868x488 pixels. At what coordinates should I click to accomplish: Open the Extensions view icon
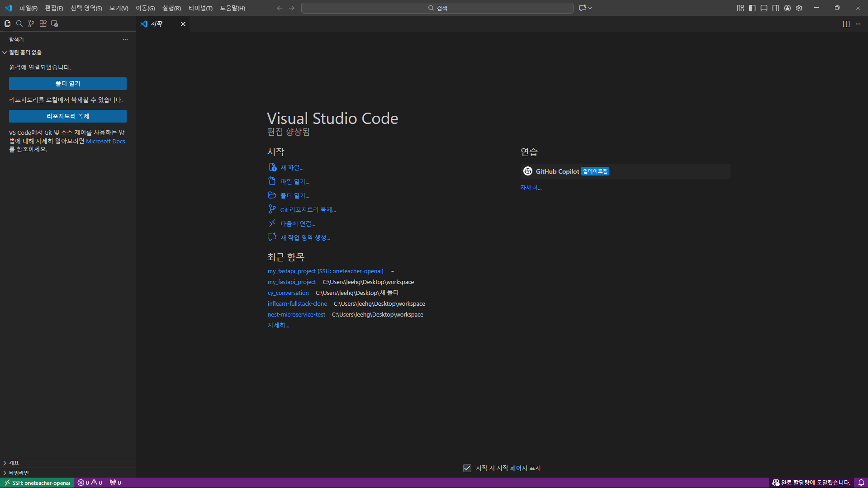(43, 24)
